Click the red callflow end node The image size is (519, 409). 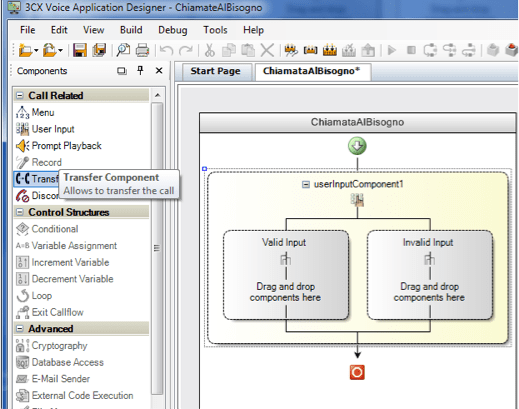tap(357, 372)
